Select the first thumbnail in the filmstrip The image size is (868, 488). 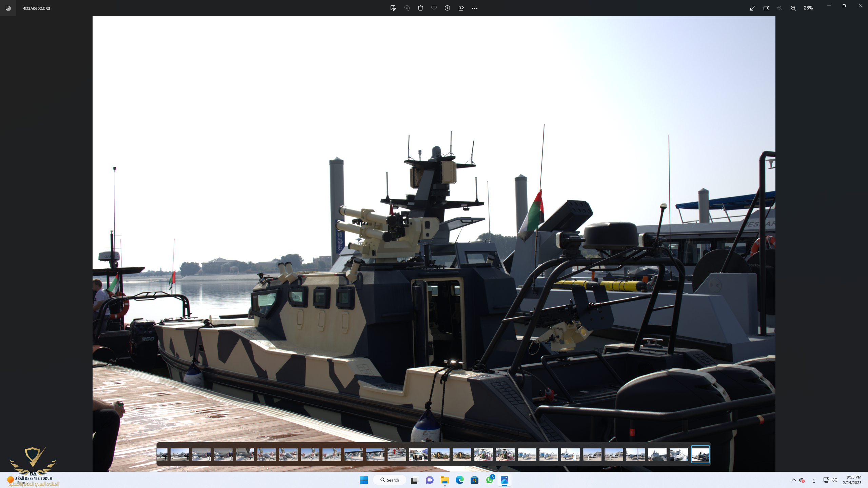point(162,454)
